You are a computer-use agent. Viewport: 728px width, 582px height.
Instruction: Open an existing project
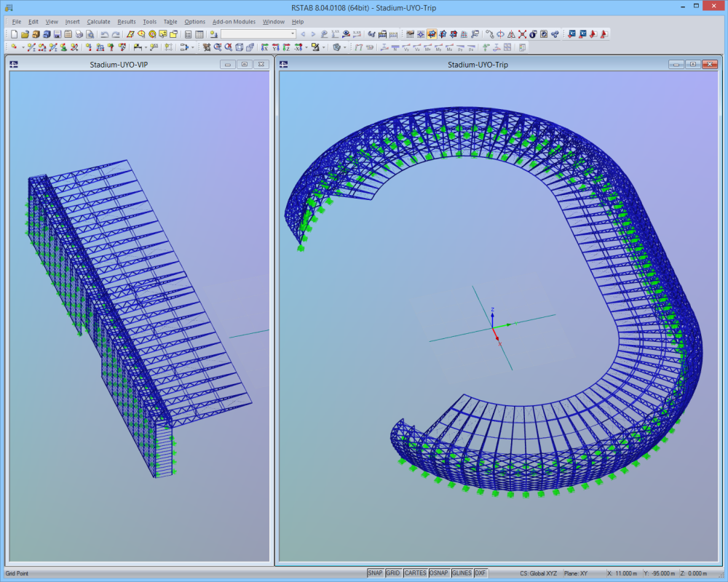point(25,33)
